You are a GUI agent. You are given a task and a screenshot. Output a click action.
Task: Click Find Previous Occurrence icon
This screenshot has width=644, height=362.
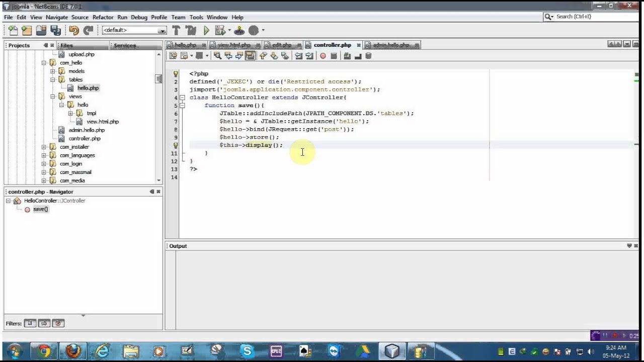(x=228, y=56)
